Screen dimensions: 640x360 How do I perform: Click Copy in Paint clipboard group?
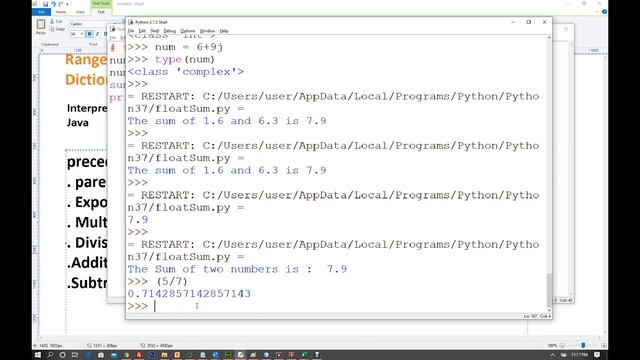58,29
